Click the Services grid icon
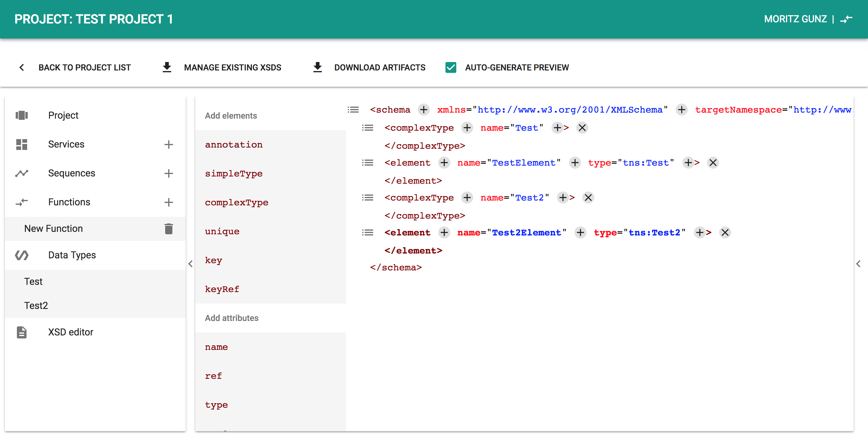 tap(22, 145)
